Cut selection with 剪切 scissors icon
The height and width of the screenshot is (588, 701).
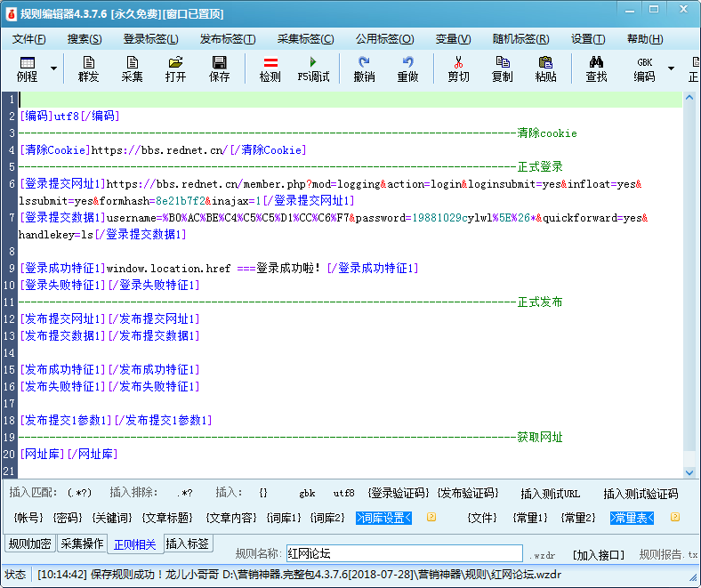(458, 68)
